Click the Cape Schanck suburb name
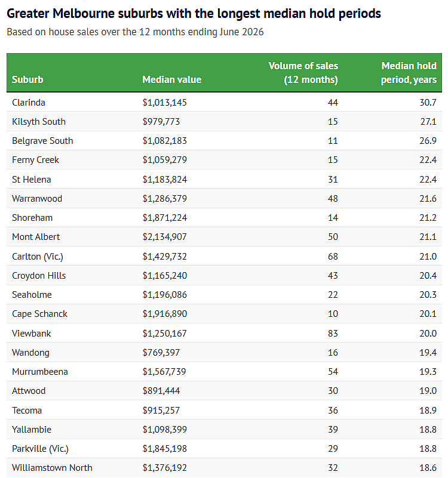 click(x=39, y=314)
